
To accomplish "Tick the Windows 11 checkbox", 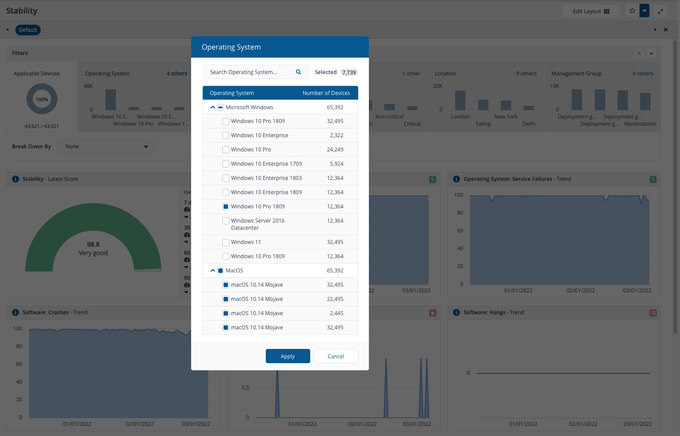I will click(225, 242).
